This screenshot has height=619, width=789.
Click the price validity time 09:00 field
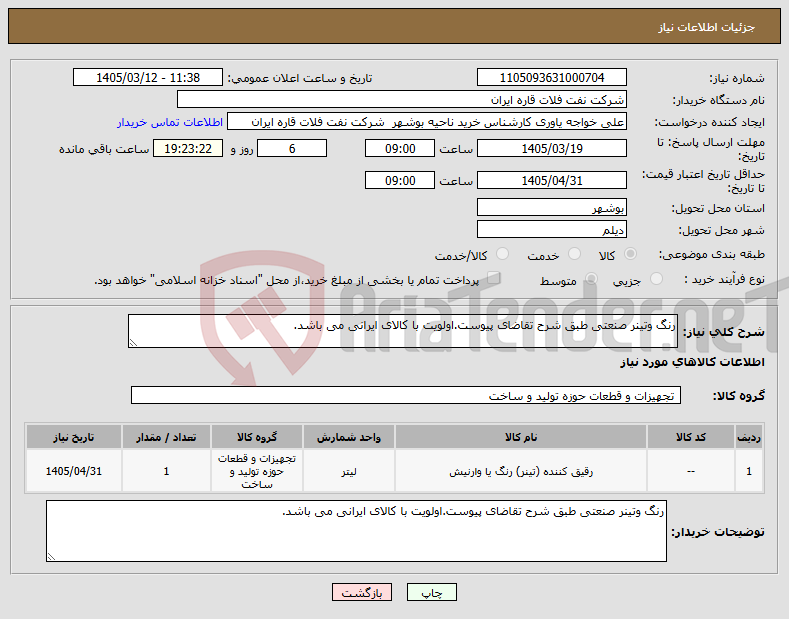pyautogui.click(x=400, y=180)
